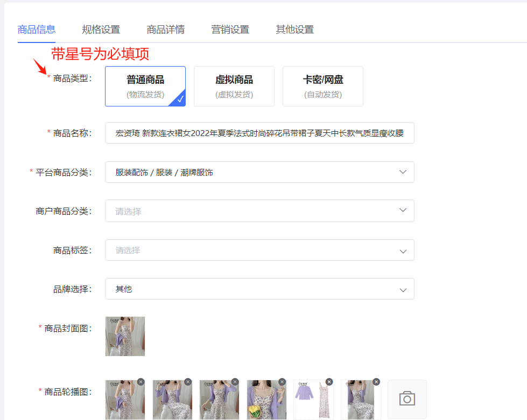This screenshot has height=420, width=527.
Task: Switch to the 其他设置 tab
Action: pos(294,30)
